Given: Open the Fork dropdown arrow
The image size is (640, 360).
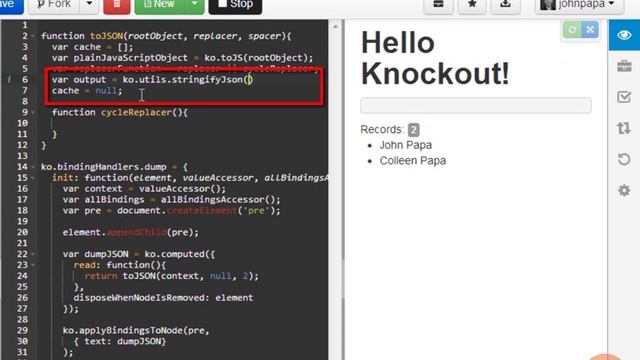Looking at the screenshot, I should pos(89,5).
